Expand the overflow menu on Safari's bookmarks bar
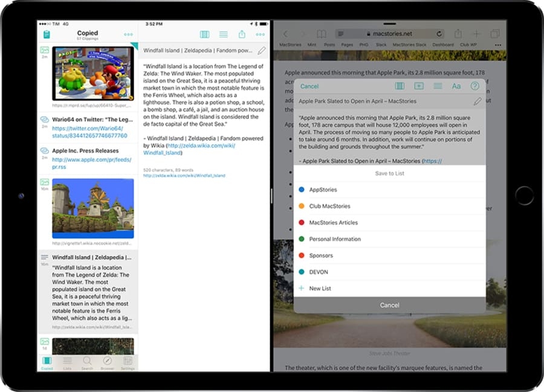 click(497, 44)
